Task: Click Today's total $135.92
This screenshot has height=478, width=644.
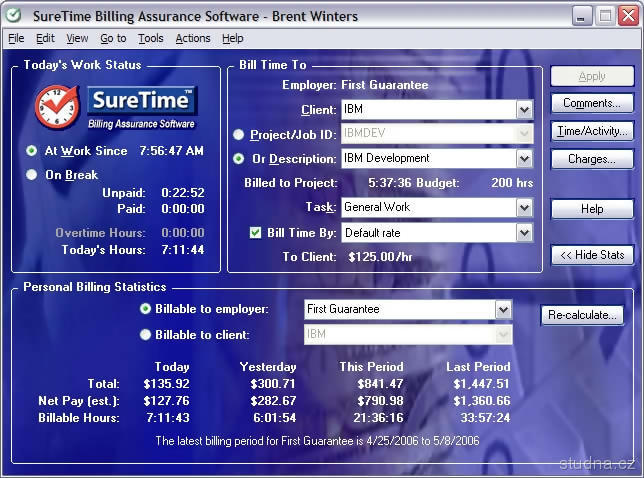Action: tap(166, 384)
